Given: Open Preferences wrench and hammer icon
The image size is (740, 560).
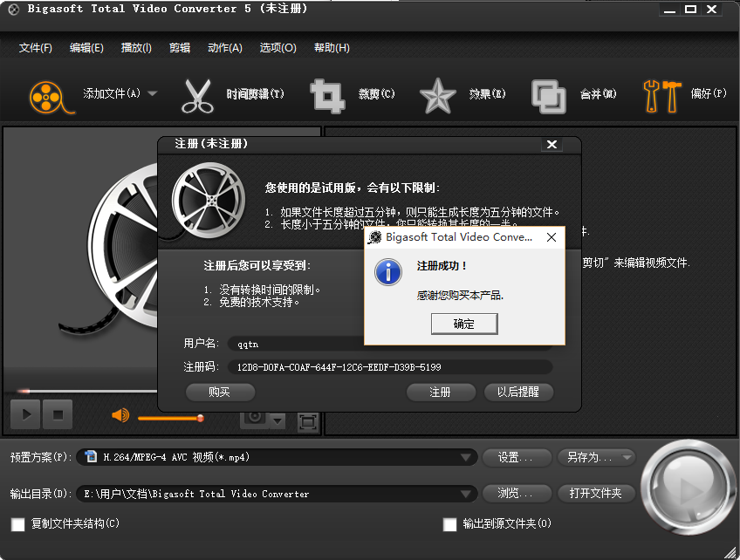Looking at the screenshot, I should tap(661, 95).
